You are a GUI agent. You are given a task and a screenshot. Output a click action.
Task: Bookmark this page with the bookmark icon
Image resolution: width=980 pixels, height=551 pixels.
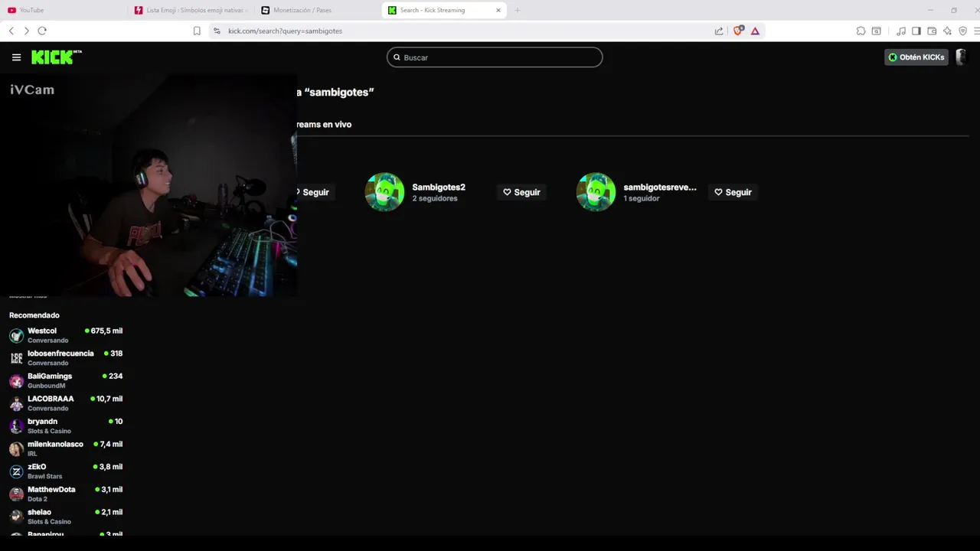click(x=197, y=31)
